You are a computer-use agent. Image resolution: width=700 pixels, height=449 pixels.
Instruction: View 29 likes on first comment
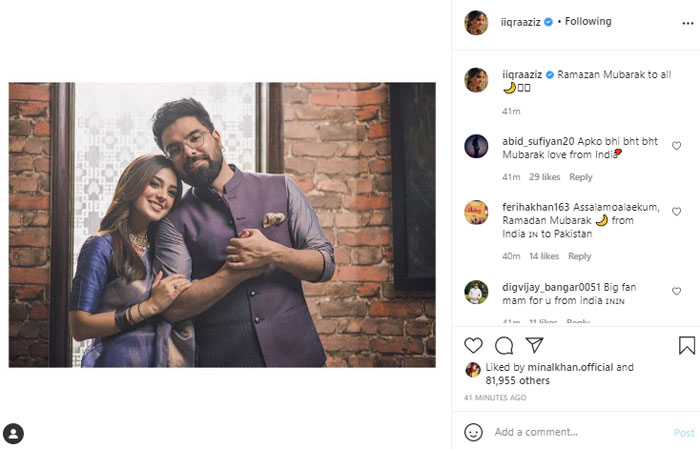click(x=544, y=177)
